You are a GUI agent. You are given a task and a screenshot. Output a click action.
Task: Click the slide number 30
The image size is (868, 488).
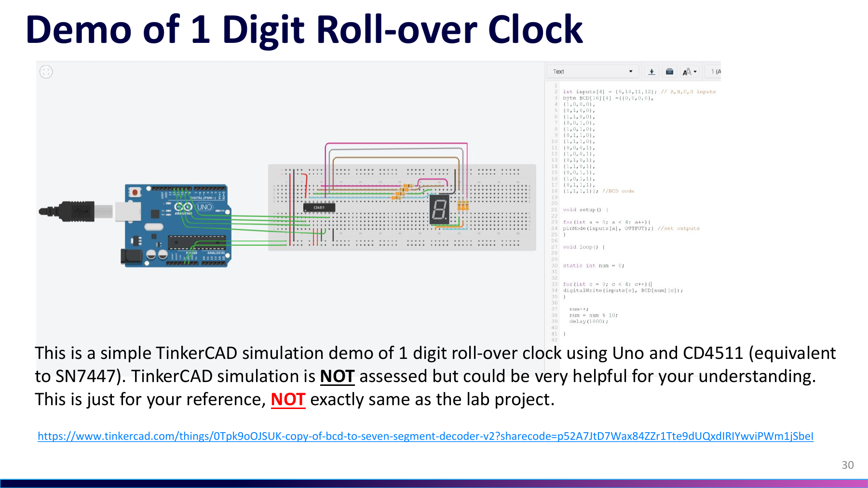coord(848,465)
